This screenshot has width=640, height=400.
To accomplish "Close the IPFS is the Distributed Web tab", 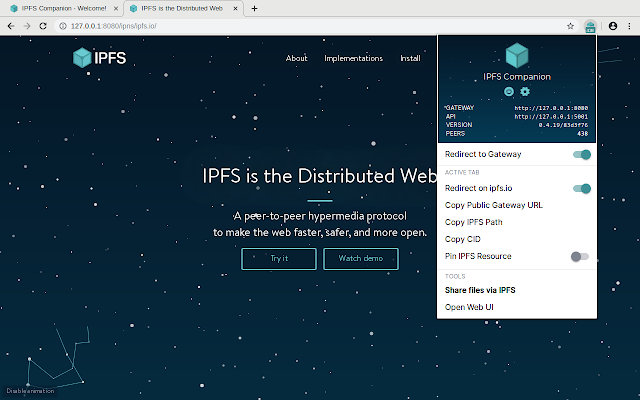I will [x=236, y=8].
